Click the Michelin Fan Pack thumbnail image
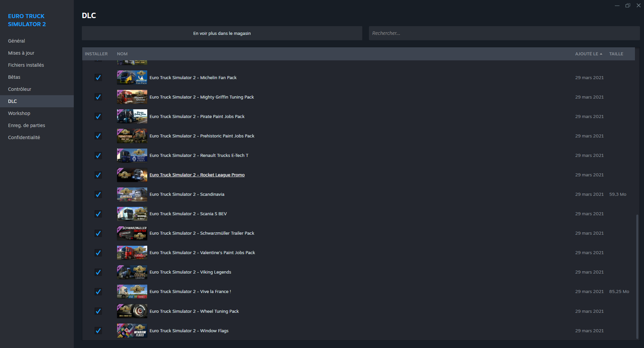 132,77
